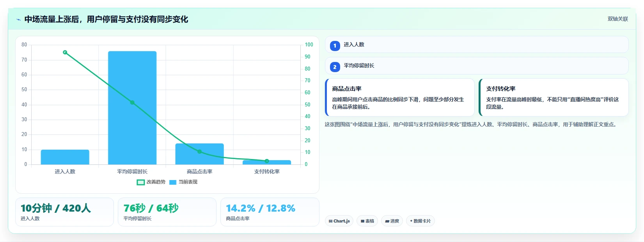Click the trend line point on 支付转化率 bar
The width and height of the screenshot is (644, 242).
tap(267, 161)
